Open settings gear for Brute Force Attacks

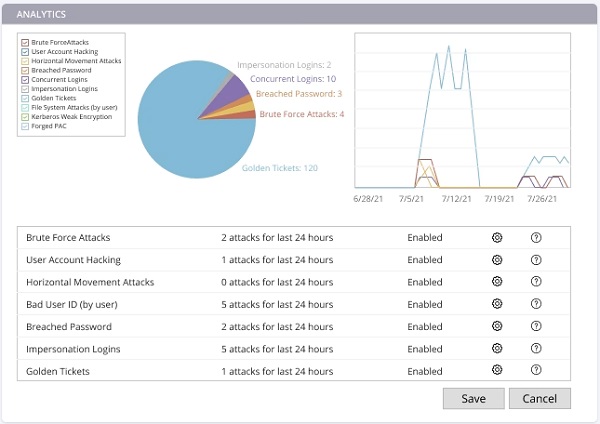496,238
